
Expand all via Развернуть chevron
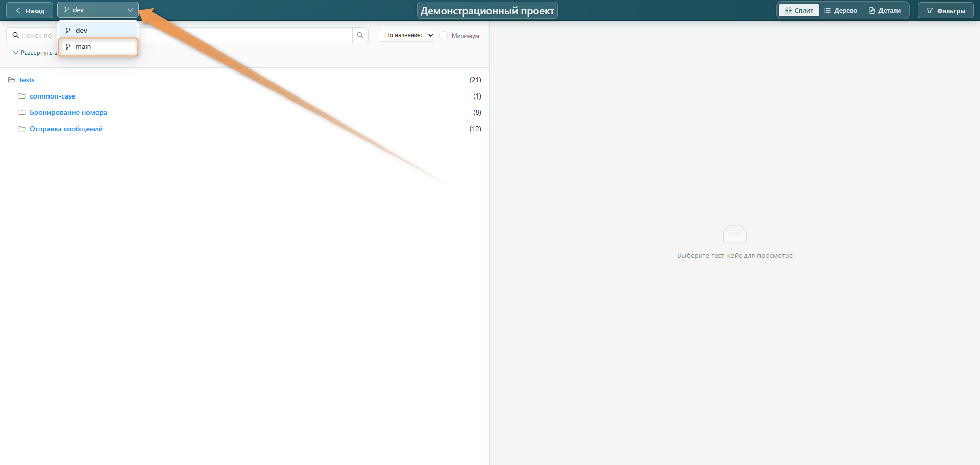16,53
